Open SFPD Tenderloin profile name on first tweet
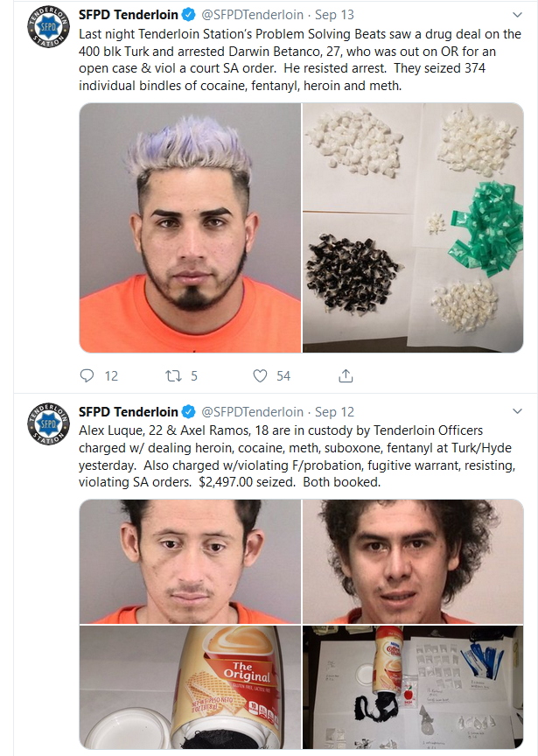The width and height of the screenshot is (538, 756). [129, 15]
